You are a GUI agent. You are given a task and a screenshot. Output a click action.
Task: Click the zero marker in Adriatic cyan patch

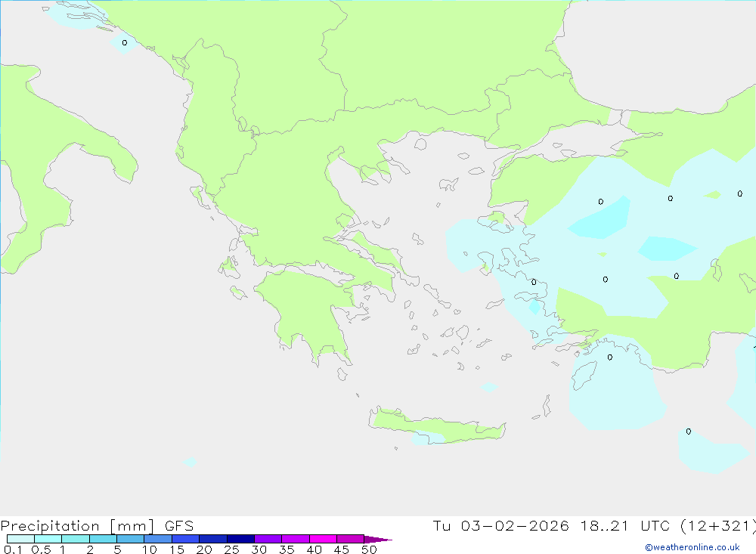pyautogui.click(x=125, y=43)
